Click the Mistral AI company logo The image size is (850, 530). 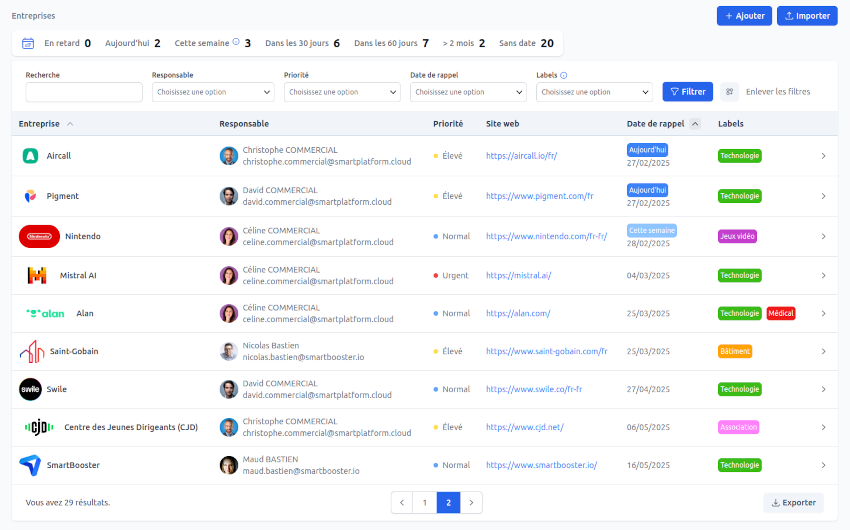coord(37,275)
